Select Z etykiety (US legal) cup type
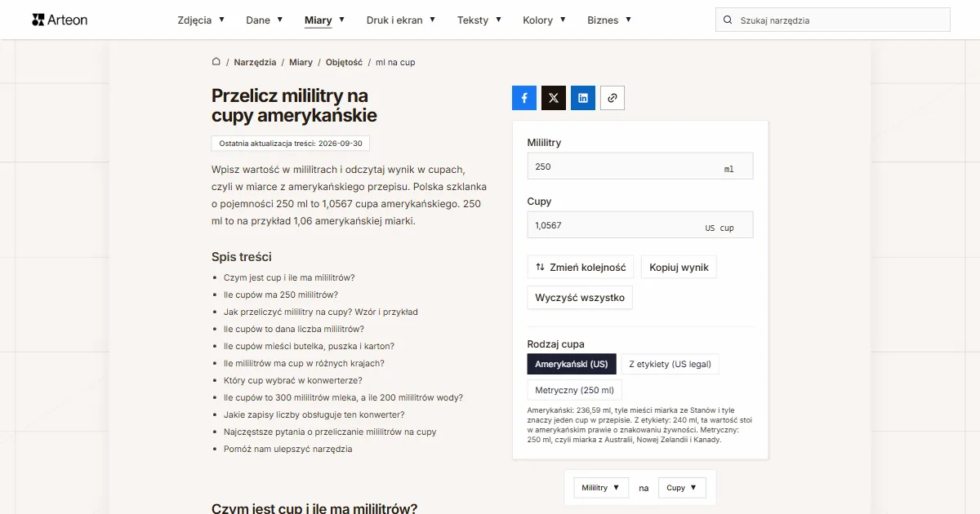Image resolution: width=980 pixels, height=514 pixels. point(670,364)
